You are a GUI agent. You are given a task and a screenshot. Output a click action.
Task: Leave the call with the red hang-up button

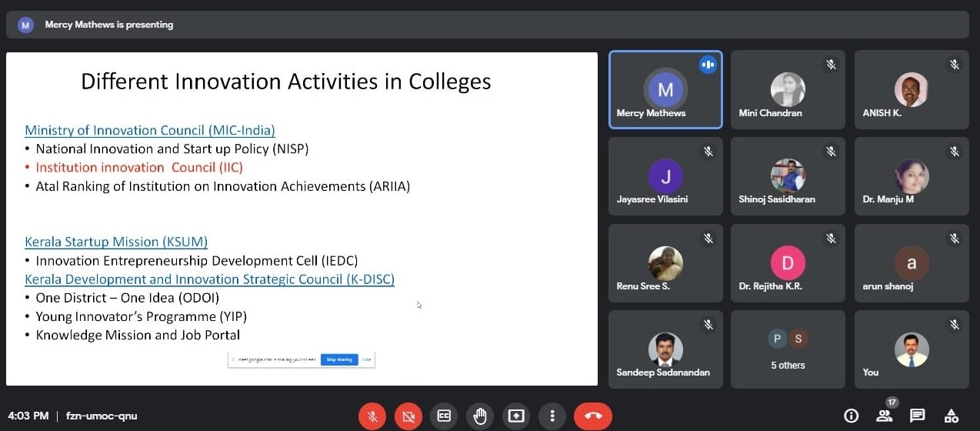point(592,416)
